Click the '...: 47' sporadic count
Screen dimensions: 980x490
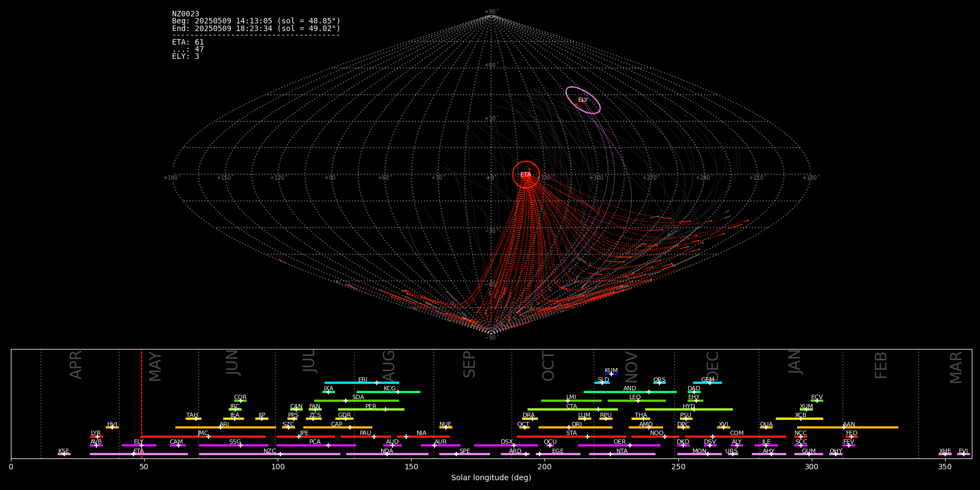(188, 50)
